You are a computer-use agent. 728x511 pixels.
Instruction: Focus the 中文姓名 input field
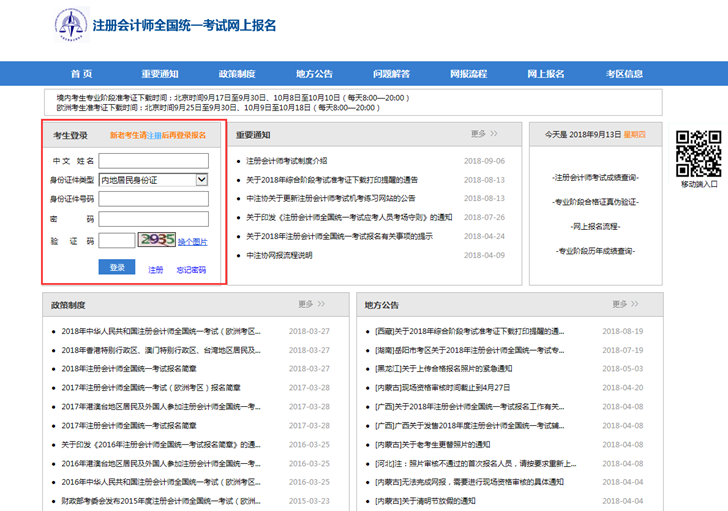(153, 160)
